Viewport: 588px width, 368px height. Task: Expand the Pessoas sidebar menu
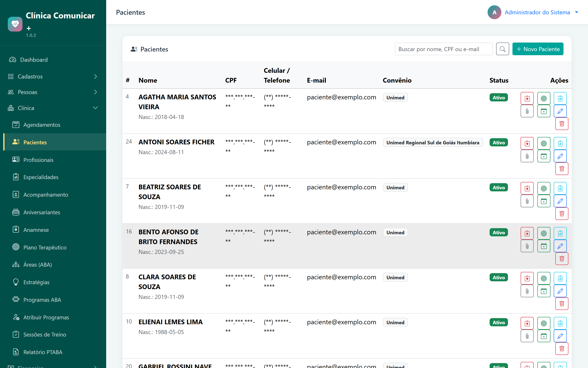click(53, 92)
